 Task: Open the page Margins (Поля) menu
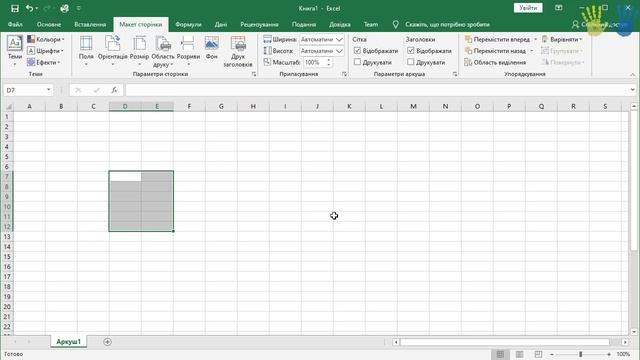click(86, 51)
